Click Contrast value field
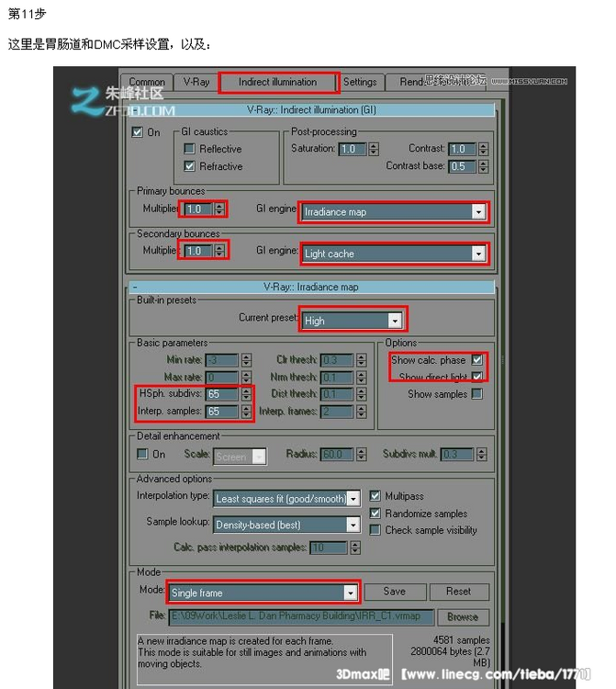Image resolution: width=616 pixels, height=689 pixels. 463,149
